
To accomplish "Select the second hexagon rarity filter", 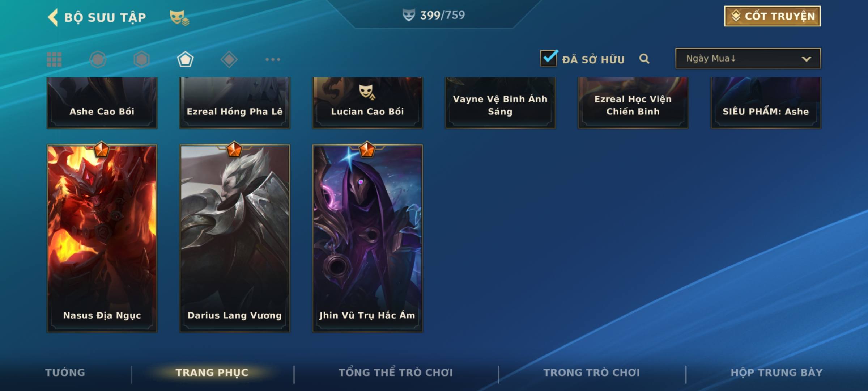I will point(141,59).
